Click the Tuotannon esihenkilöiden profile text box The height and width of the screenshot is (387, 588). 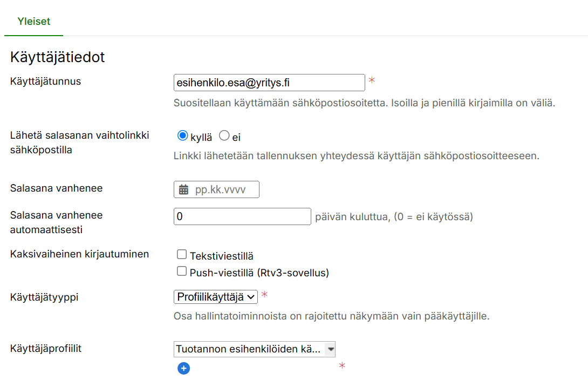tap(249, 349)
